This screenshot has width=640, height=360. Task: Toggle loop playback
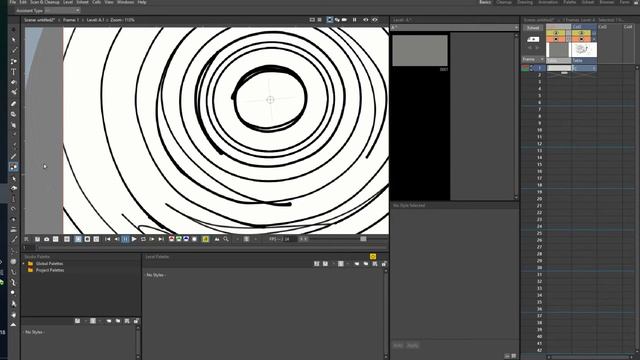click(x=143, y=239)
